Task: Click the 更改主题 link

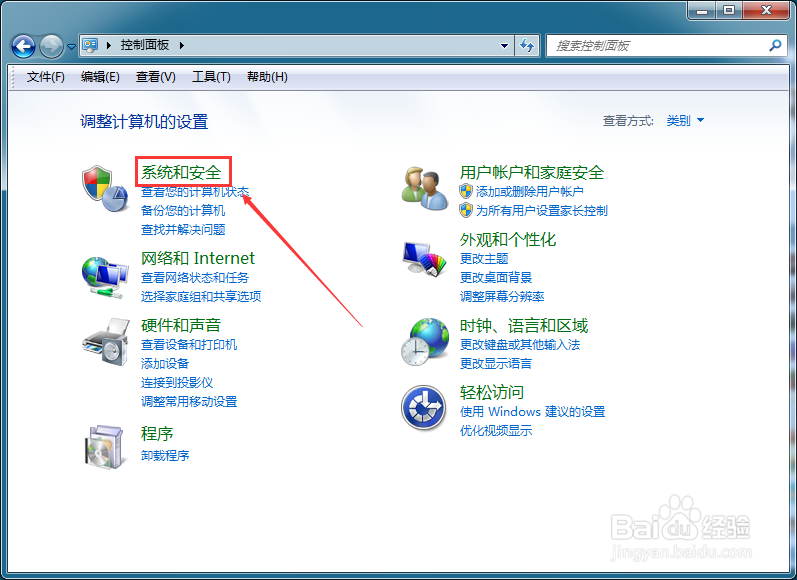Action: click(484, 259)
